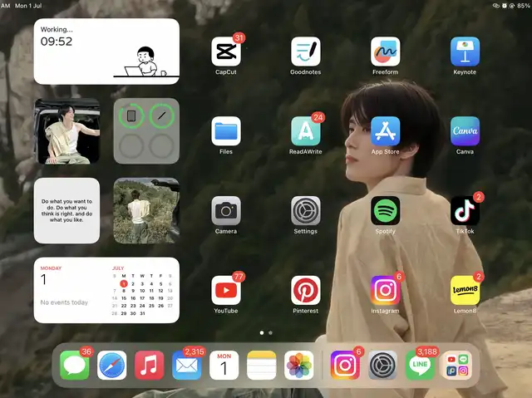Screen dimensions: 532x398
Task: Open the CapCut app
Action: pos(225,52)
